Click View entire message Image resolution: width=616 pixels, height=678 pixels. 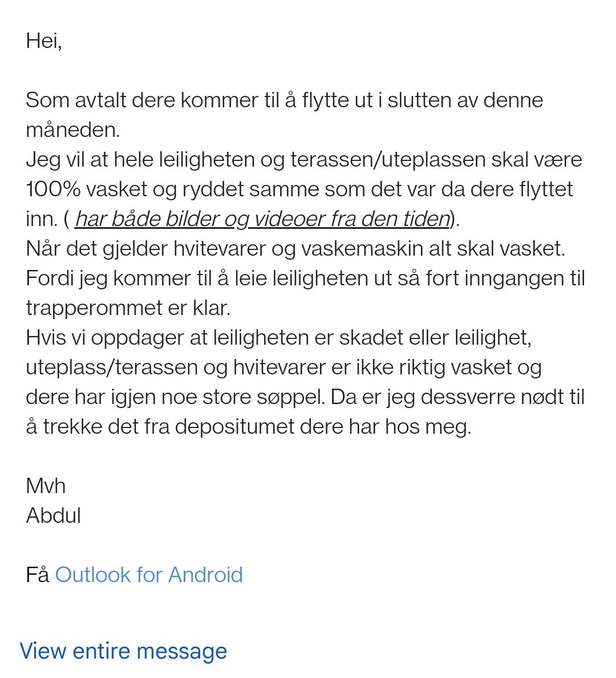[x=123, y=651]
